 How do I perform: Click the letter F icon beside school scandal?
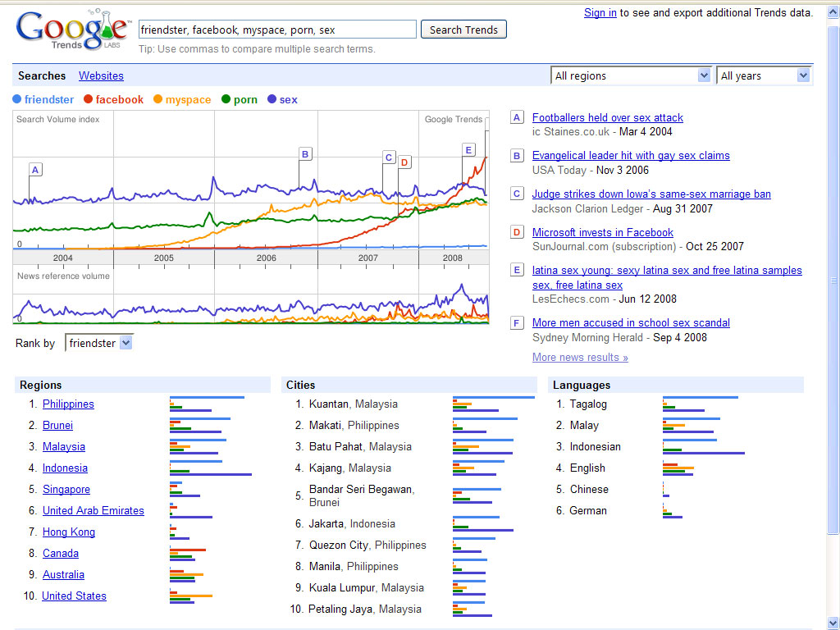pos(517,323)
